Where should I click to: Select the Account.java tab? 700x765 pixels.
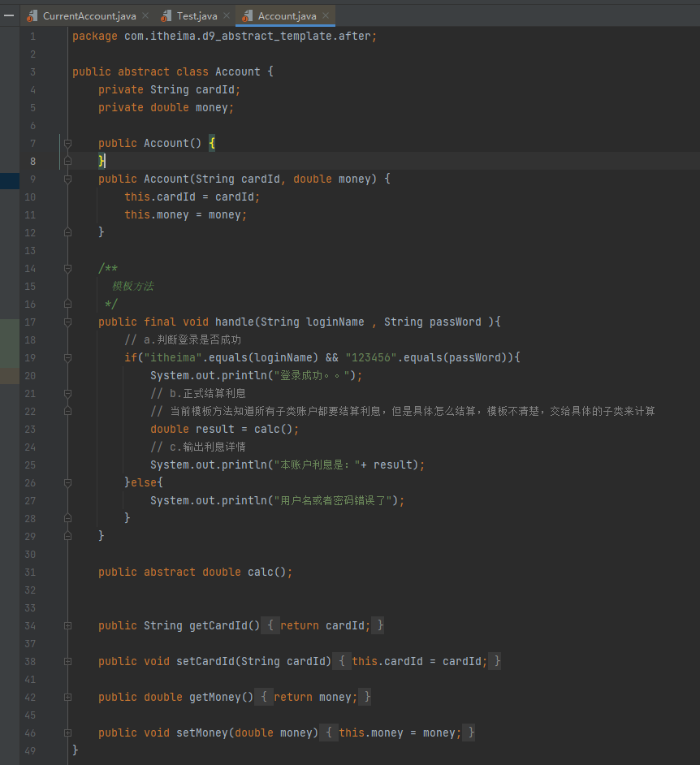coord(287,16)
